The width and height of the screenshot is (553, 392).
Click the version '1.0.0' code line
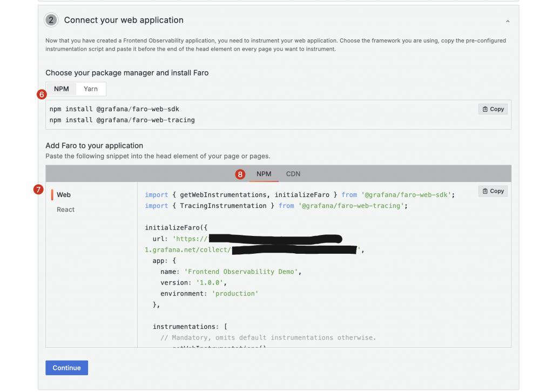(193, 283)
